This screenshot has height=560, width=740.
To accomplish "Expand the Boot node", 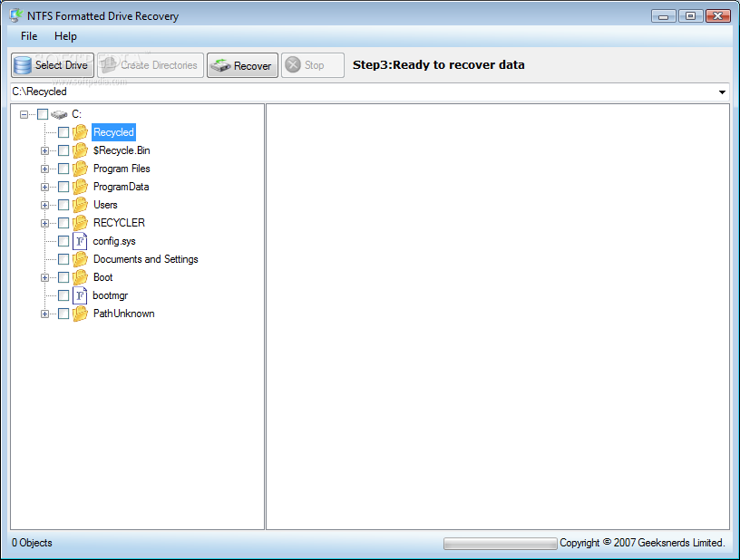I will point(44,277).
